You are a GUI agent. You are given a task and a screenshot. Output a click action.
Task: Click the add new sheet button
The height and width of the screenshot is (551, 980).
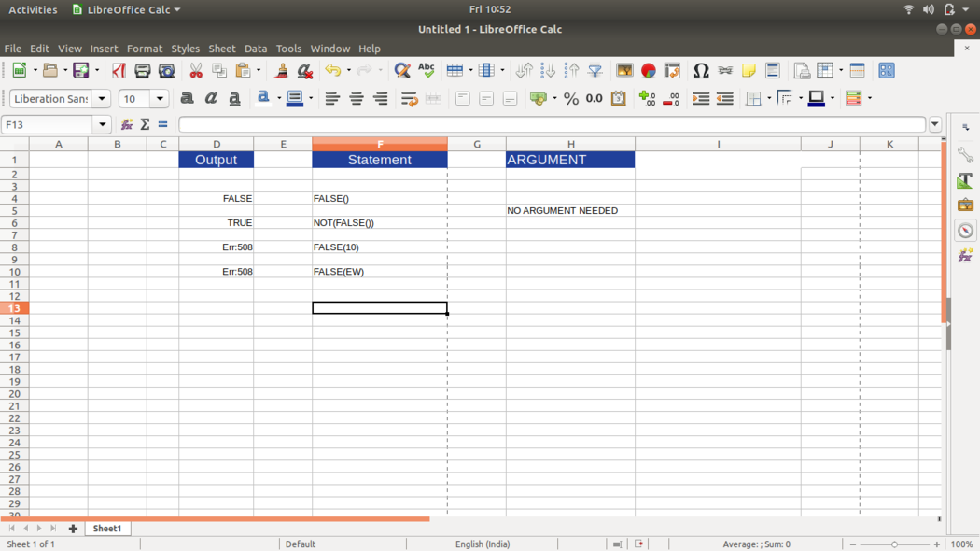click(73, 529)
